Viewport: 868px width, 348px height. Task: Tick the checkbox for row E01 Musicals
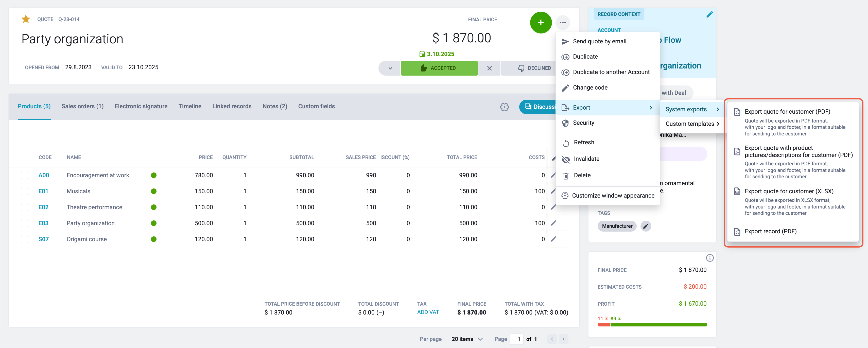pos(24,191)
